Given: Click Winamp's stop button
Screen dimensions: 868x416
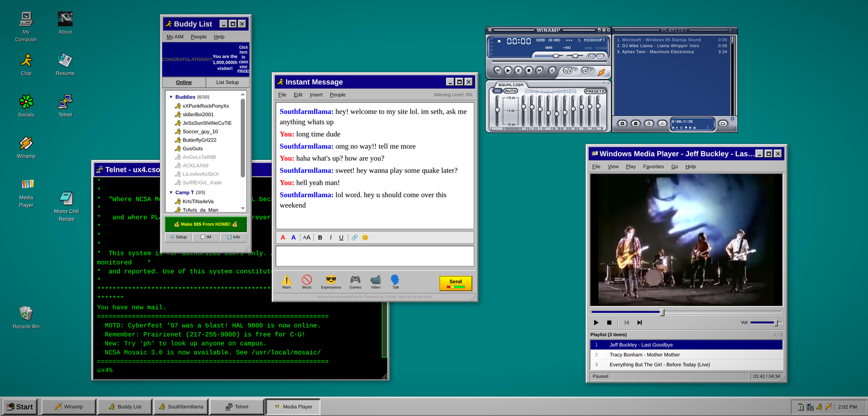Looking at the screenshot, I should pyautogui.click(x=529, y=71).
